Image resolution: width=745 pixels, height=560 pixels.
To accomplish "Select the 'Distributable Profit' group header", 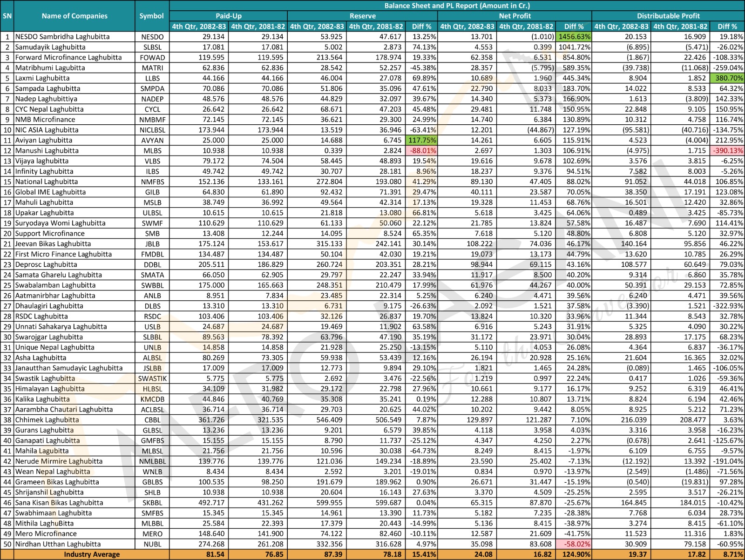I will 668,16.
